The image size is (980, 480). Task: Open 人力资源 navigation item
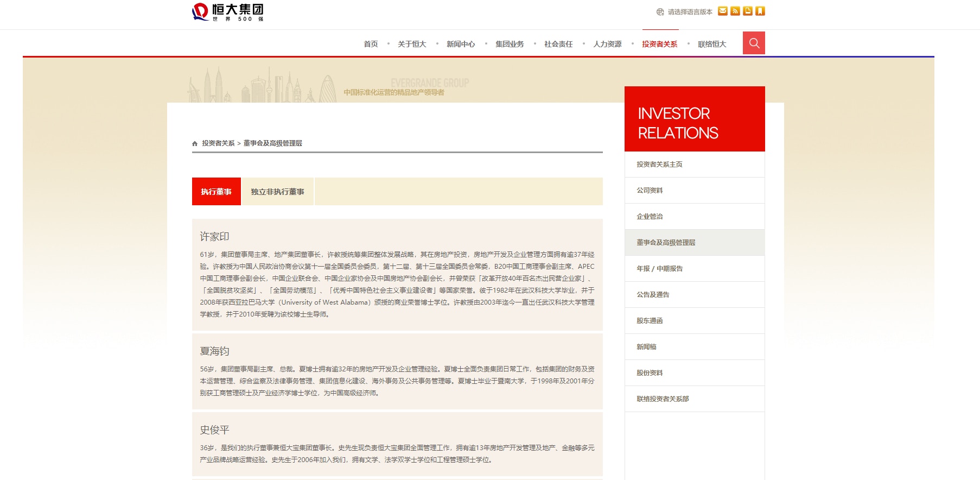pyautogui.click(x=607, y=44)
